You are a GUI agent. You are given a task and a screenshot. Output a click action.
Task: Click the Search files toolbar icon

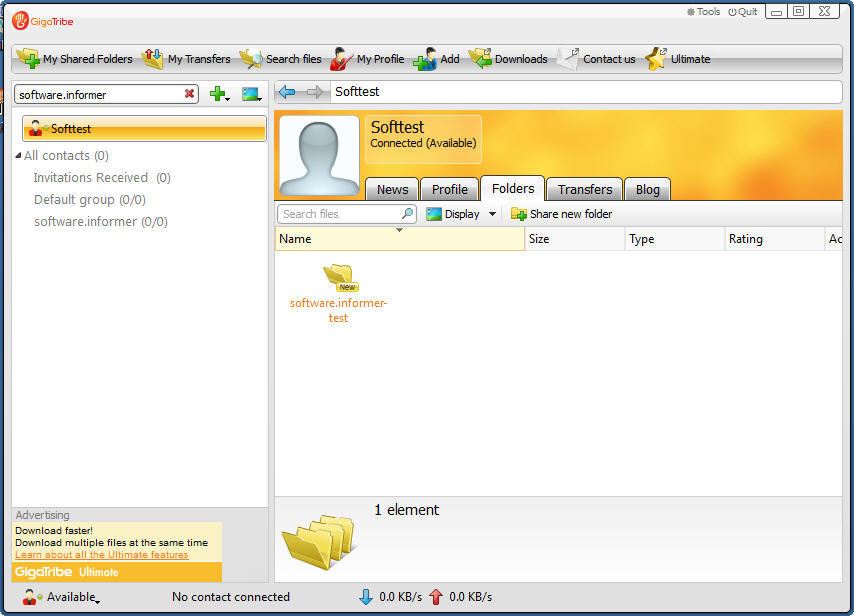(x=251, y=59)
